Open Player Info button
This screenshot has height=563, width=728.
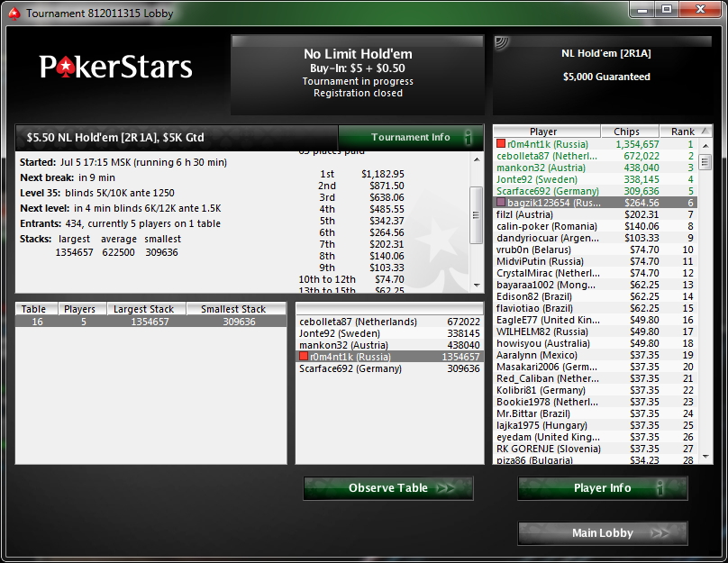602,488
